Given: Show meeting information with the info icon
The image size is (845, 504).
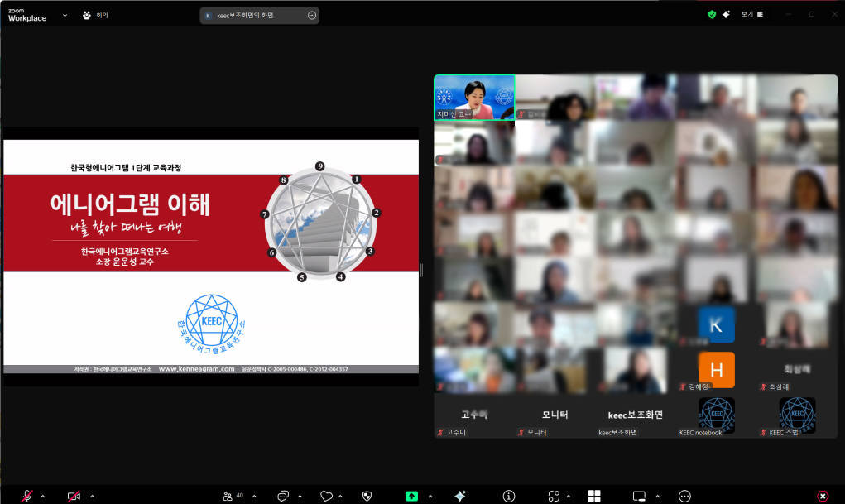Looking at the screenshot, I should pyautogui.click(x=509, y=496).
